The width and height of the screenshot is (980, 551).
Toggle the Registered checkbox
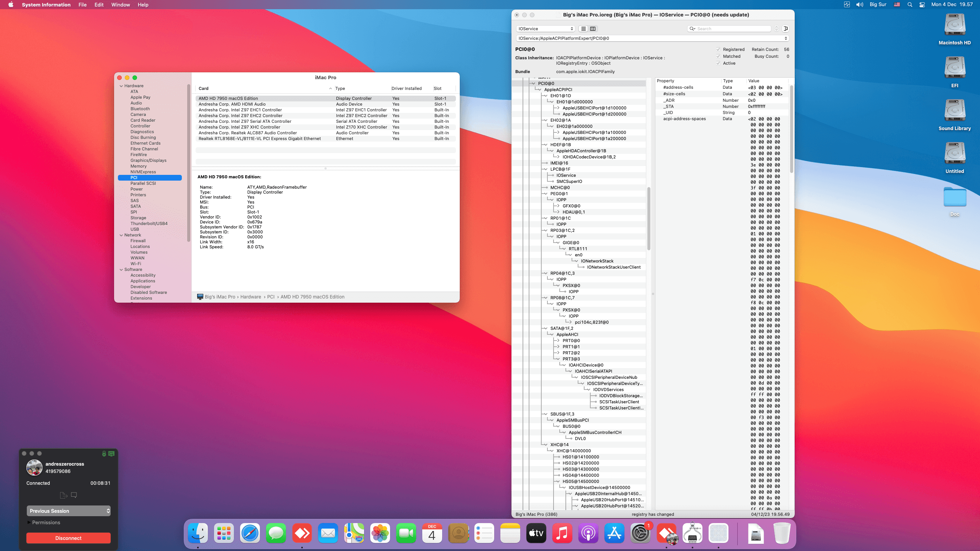pos(718,49)
